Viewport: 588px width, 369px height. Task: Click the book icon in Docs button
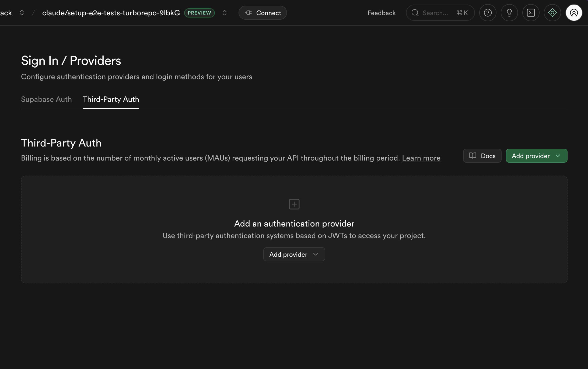tap(473, 156)
